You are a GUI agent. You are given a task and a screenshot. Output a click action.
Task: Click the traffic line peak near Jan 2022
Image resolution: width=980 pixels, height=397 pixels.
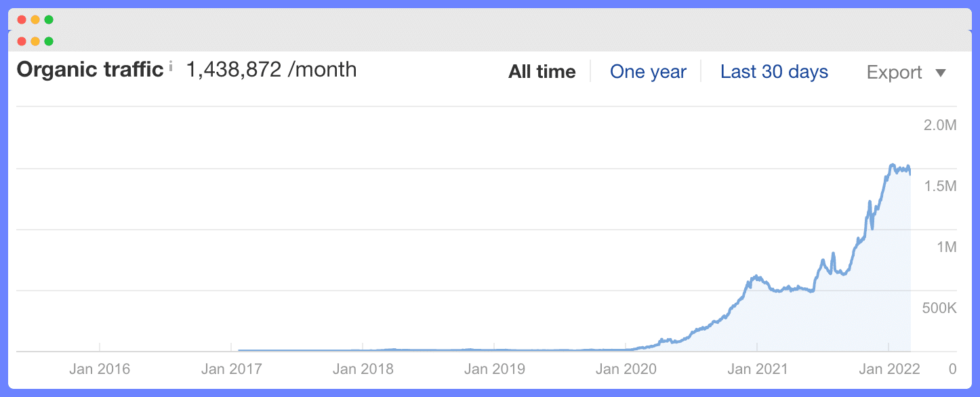click(x=893, y=165)
